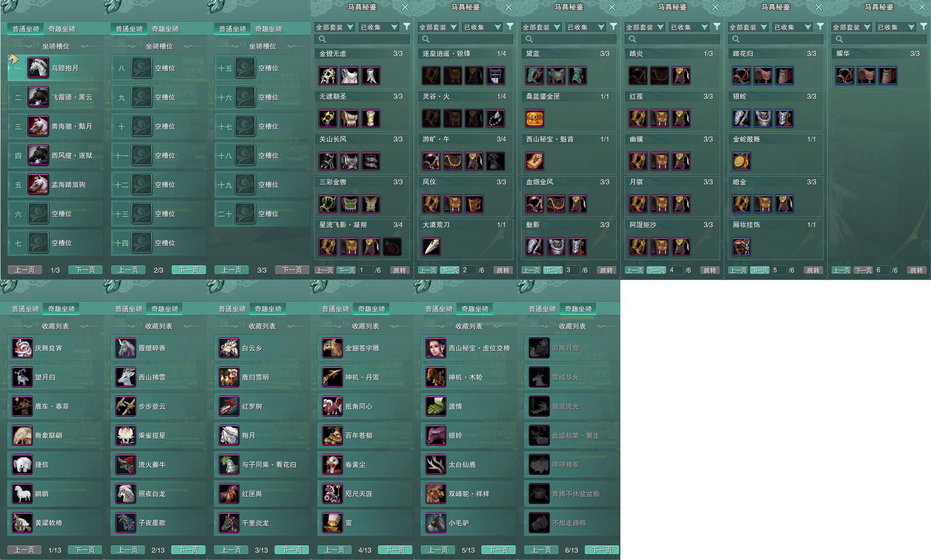The image size is (931, 560).
Task: Select empty slot 十五 空槽位
Action: coord(262,68)
